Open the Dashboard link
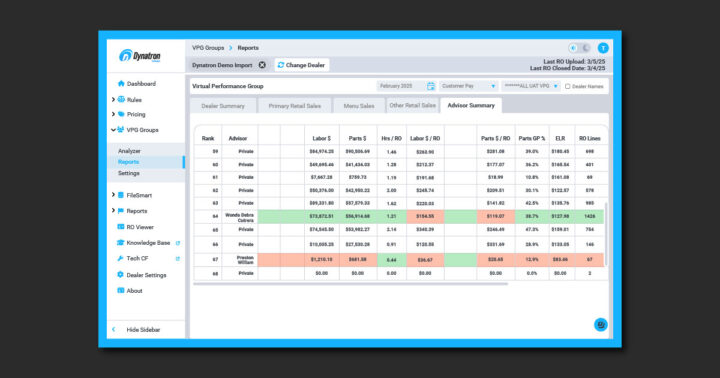720x378 pixels. click(141, 84)
